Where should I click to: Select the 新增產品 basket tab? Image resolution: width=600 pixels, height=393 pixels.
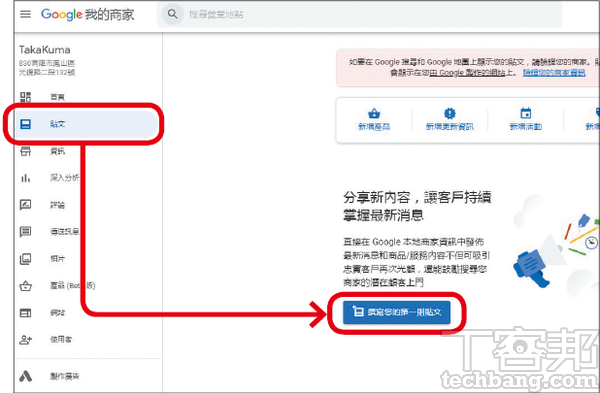click(374, 119)
